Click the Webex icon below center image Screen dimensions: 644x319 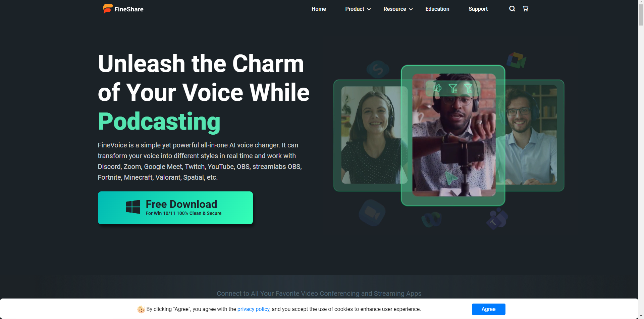431,220
